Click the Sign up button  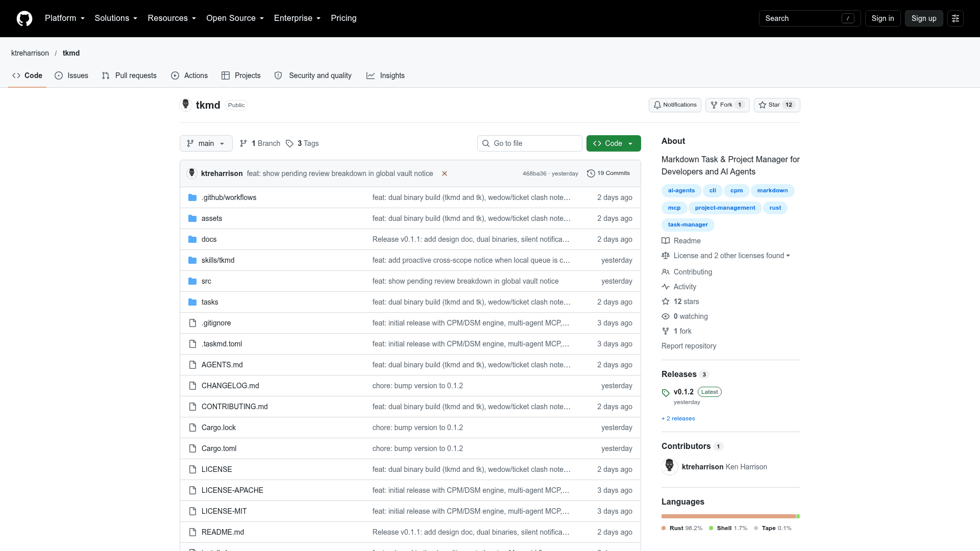[924, 18]
